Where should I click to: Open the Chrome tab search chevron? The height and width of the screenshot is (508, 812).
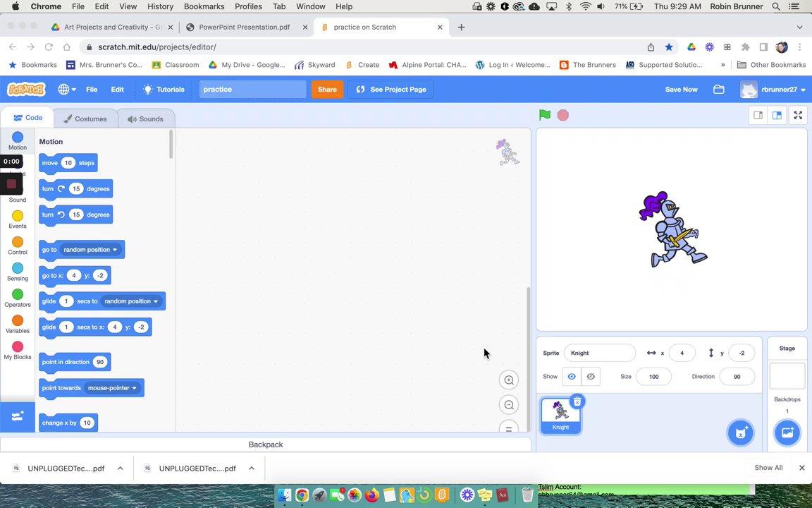click(799, 27)
